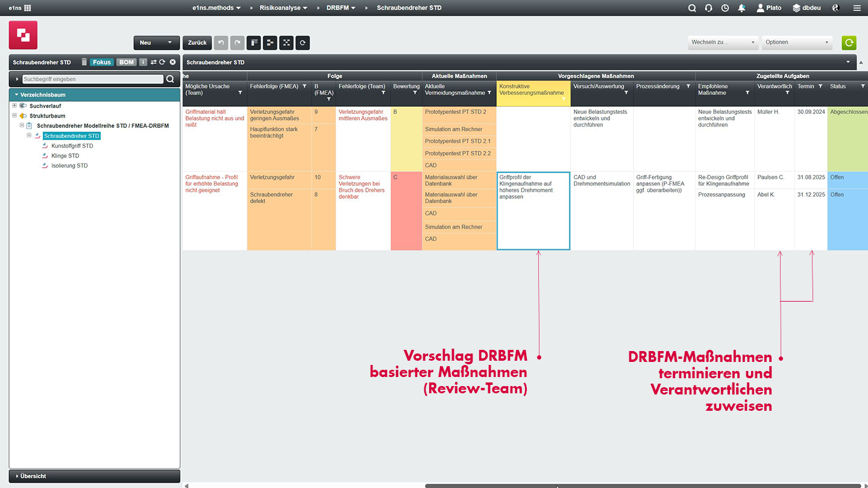Screen dimensions: 868x488
Task: Expand the Suchverlauf tree node
Action: (14, 106)
